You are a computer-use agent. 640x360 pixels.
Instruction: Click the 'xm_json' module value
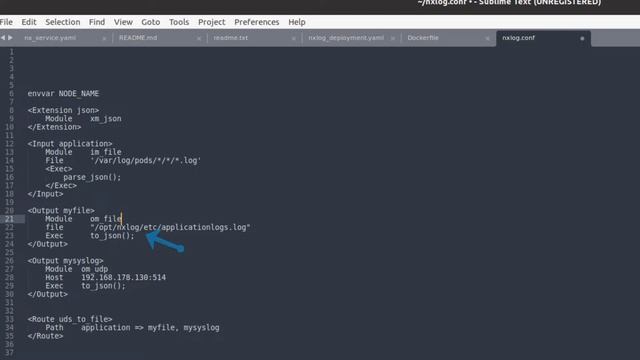tap(106, 119)
